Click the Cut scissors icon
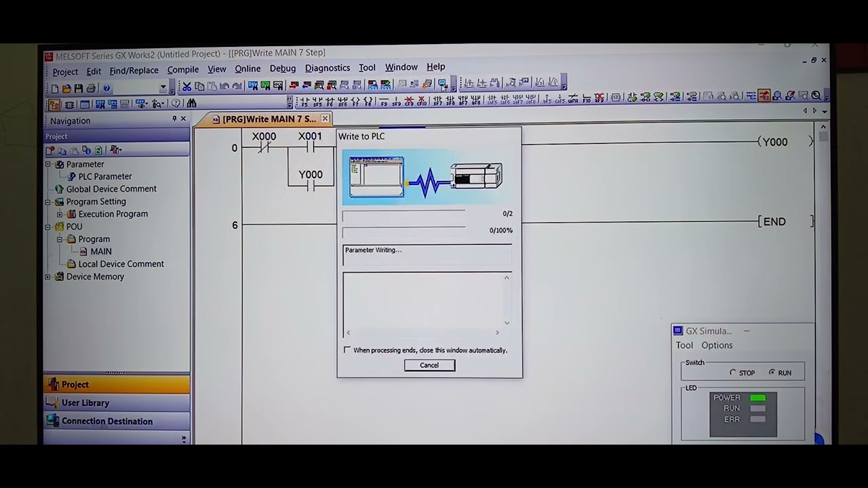Viewport: 868px width, 488px height. pos(186,86)
